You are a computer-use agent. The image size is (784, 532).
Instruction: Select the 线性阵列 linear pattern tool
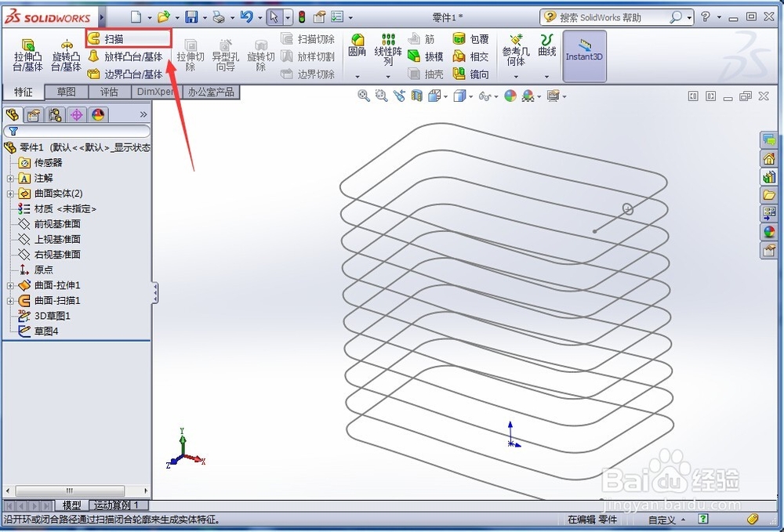pos(388,49)
